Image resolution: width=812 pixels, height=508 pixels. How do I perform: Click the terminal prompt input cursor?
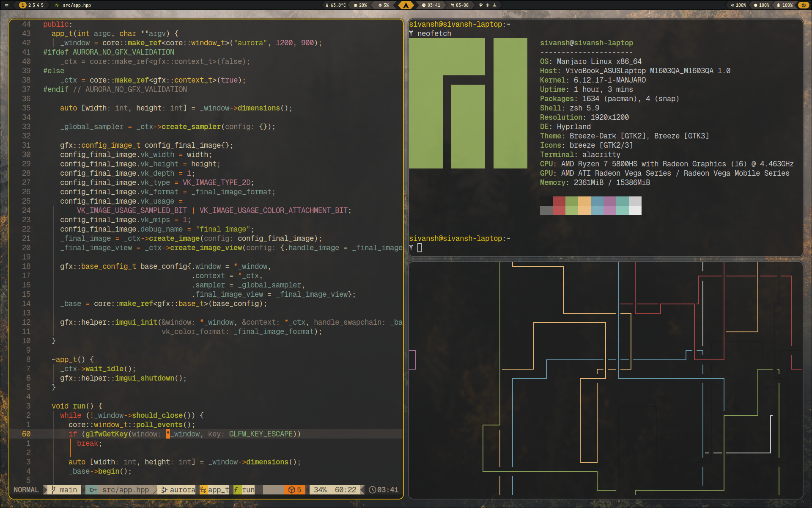click(420, 247)
